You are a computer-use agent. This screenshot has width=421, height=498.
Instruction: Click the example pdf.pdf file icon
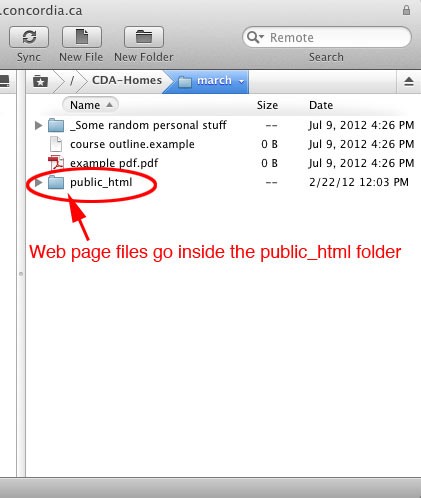pos(56,163)
